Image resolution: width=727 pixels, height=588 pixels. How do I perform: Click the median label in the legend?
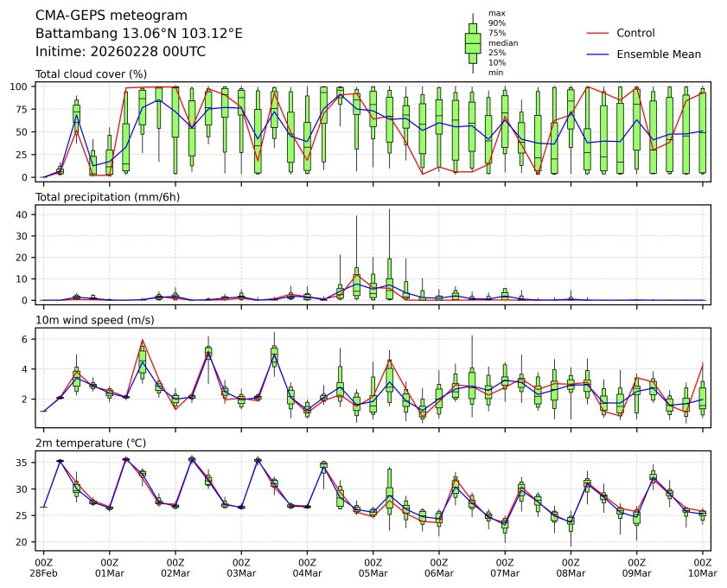503,42
